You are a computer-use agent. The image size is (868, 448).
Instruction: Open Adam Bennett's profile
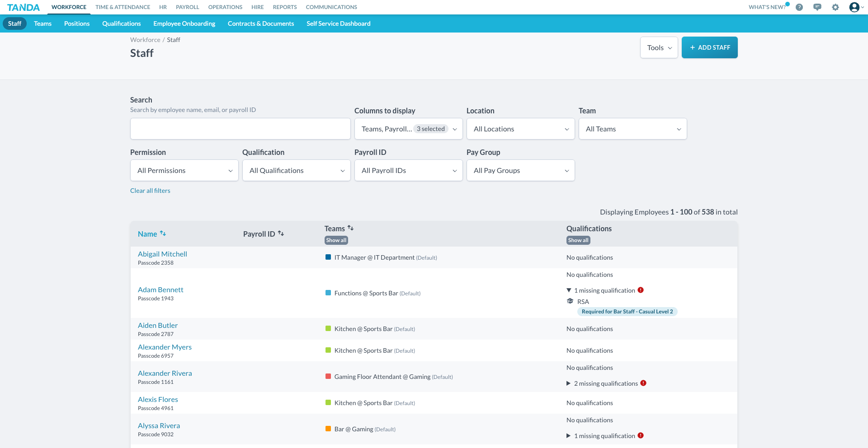[x=160, y=289]
